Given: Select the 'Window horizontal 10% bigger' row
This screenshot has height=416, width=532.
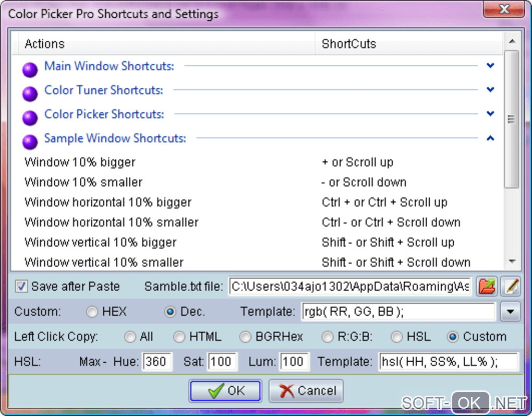Looking at the screenshot, I should tap(257, 203).
